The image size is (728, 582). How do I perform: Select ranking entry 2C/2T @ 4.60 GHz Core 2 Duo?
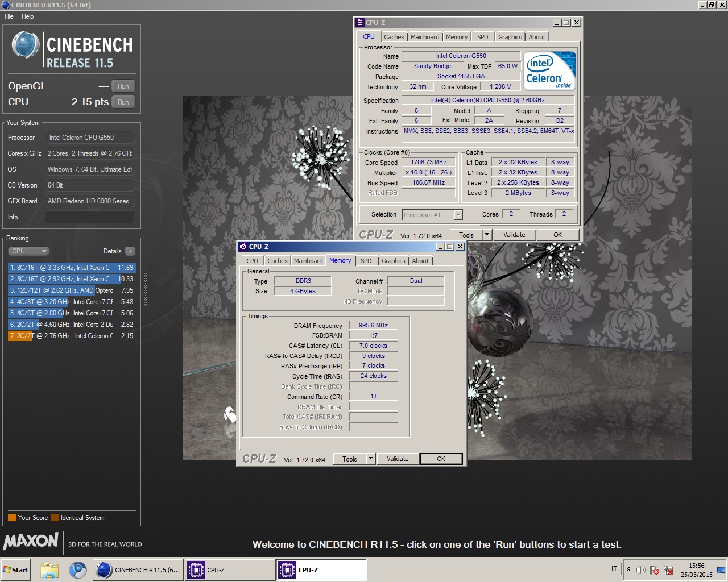click(x=72, y=325)
